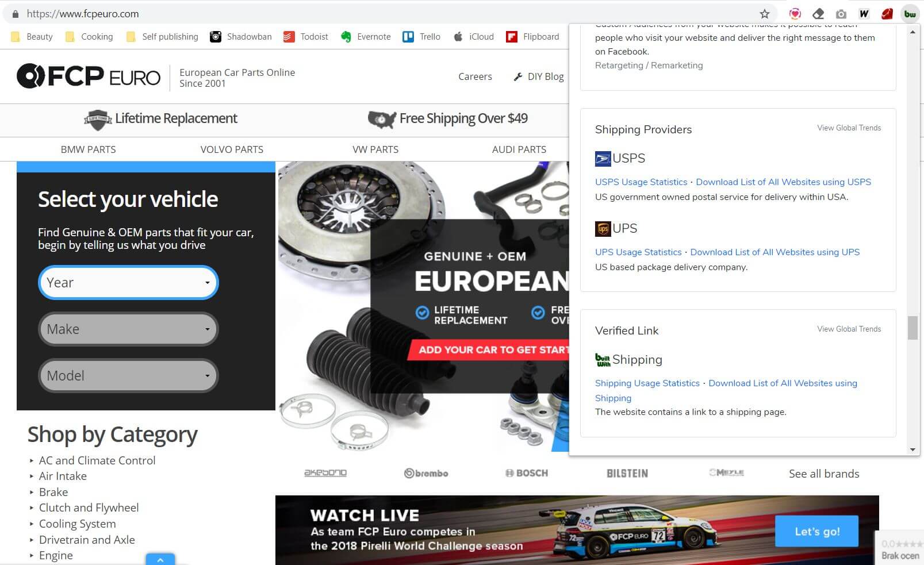Image resolution: width=924 pixels, height=565 pixels.
Task: Click the BuiltWith panel scrollbar thumb
Action: click(913, 328)
